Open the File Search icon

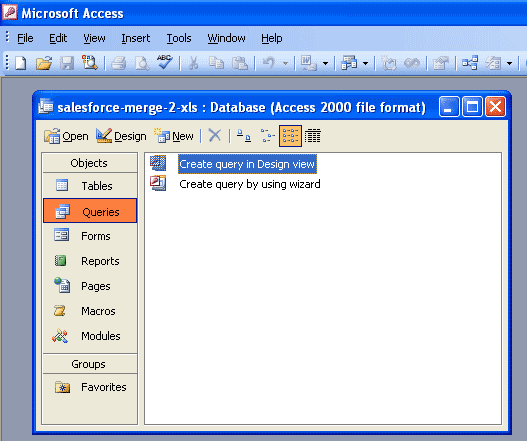[90, 63]
